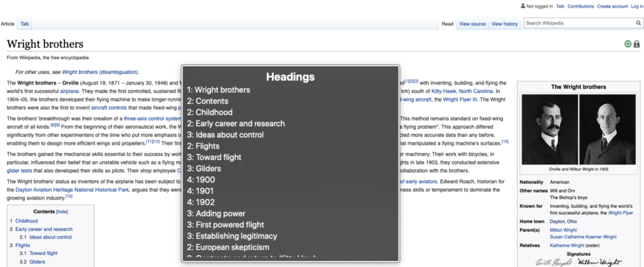
Task: Select heading '3: Establishing legitimacy'
Action: pos(232,236)
